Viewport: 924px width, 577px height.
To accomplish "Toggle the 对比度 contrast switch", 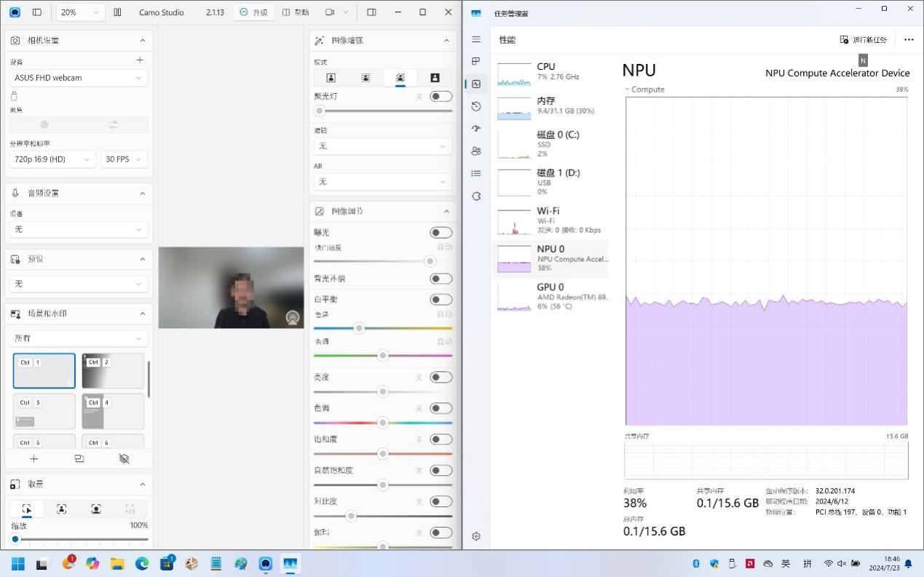I will pos(441,501).
